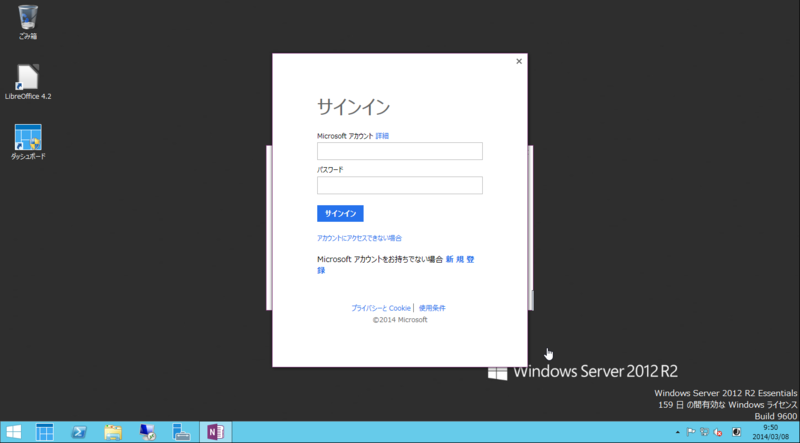The height and width of the screenshot is (443, 800).
Task: Open the 使用条件 link
Action: tap(432, 308)
